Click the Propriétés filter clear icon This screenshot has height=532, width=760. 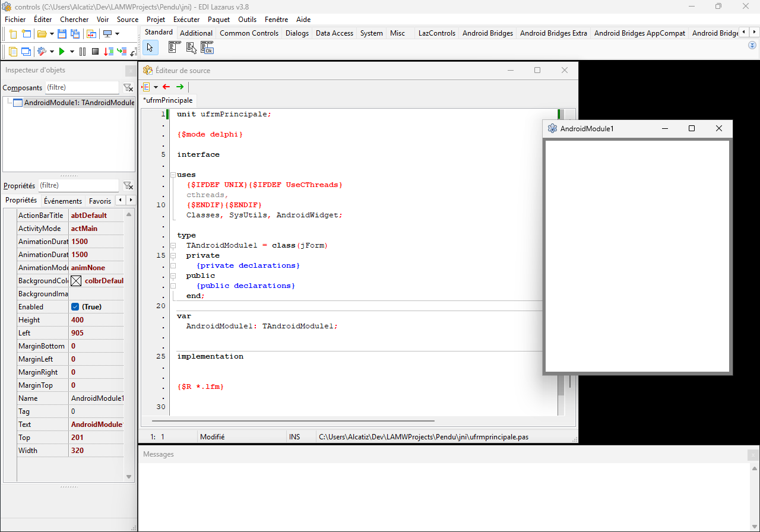(x=128, y=186)
